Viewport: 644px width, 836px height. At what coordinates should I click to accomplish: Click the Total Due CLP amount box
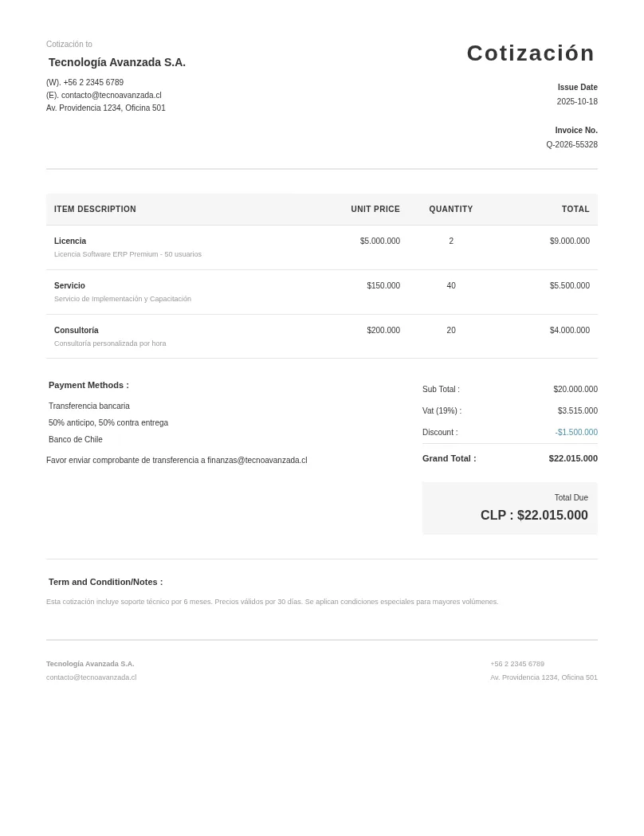tap(509, 508)
